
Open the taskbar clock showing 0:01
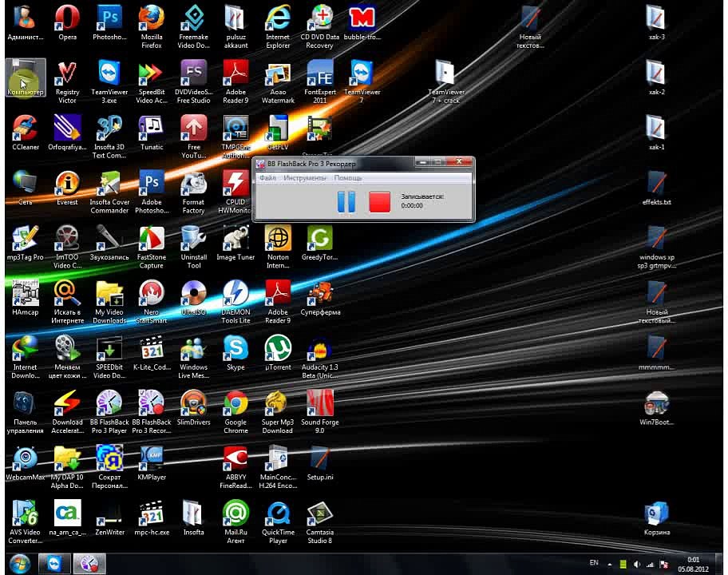pos(693,565)
